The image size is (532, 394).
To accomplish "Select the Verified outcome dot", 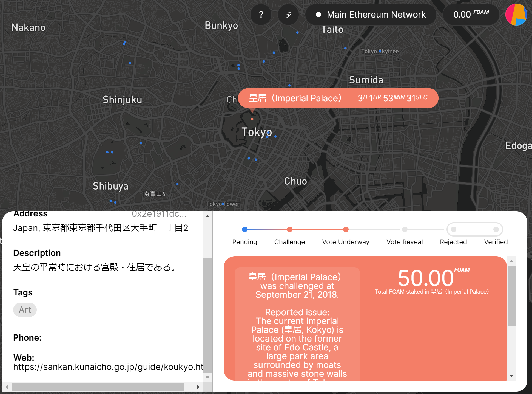I will point(496,229).
